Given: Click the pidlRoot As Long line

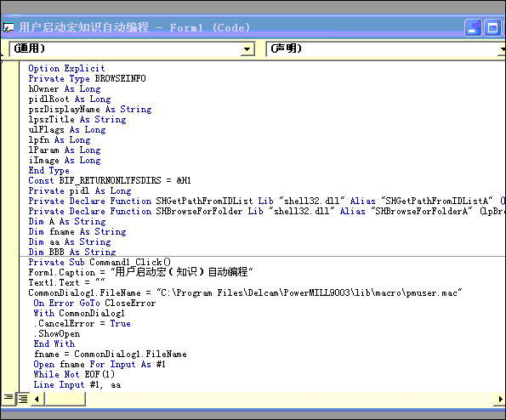Looking at the screenshot, I should point(70,99).
